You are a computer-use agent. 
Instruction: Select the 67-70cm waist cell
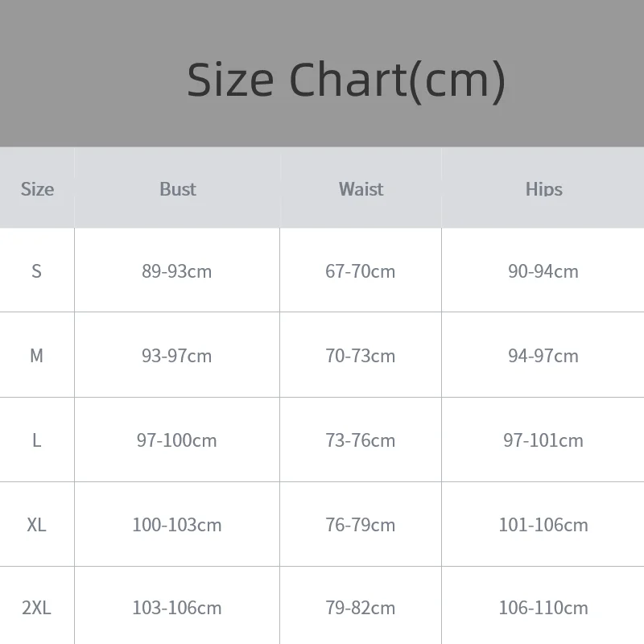(361, 271)
